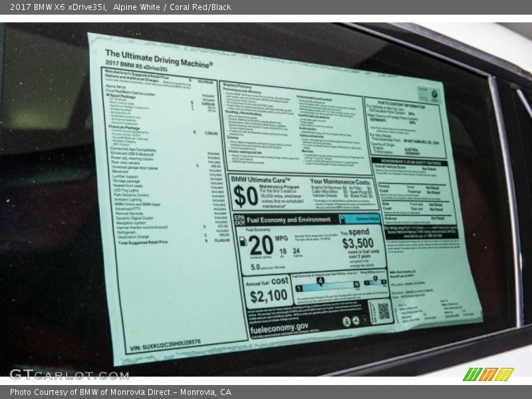The width and height of the screenshot is (532, 399).
Task: Click the 'Fuel Economy and Environment' banner
Action: click(x=289, y=220)
